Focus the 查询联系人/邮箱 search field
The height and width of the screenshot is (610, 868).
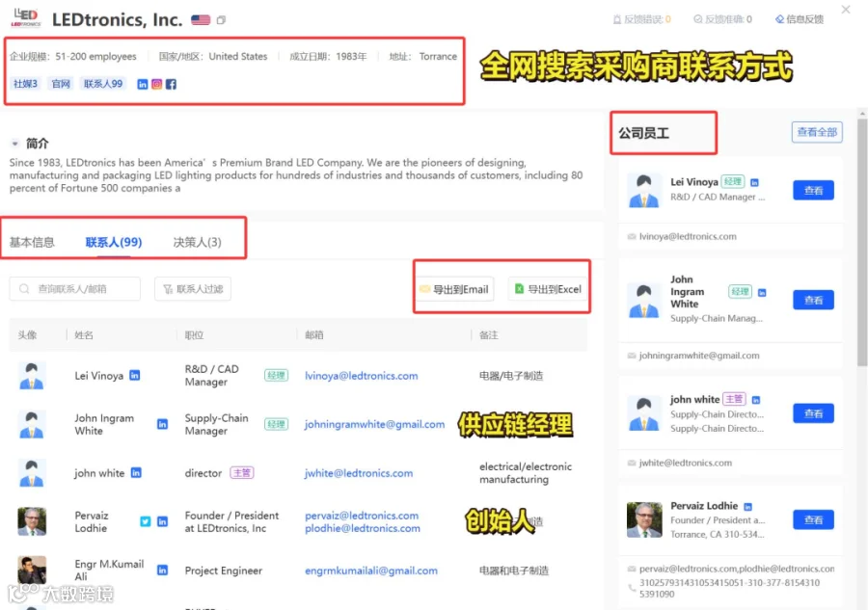click(74, 289)
